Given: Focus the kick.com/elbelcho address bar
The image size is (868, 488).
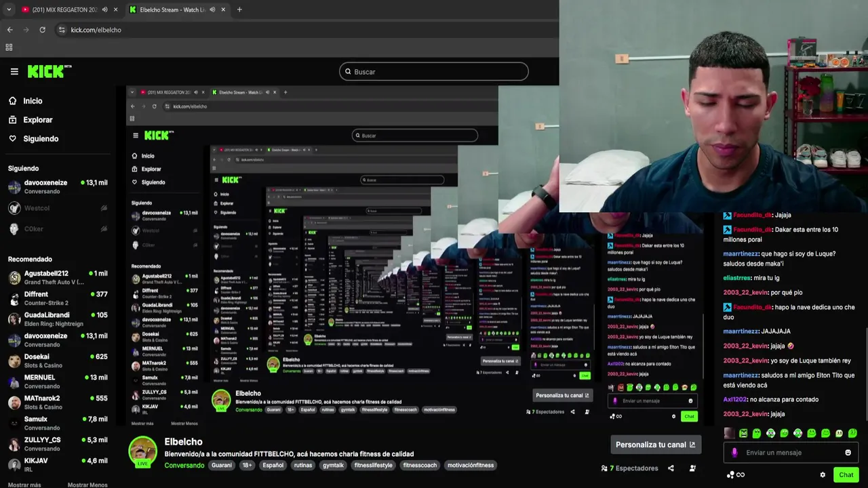Looking at the screenshot, I should [305, 30].
